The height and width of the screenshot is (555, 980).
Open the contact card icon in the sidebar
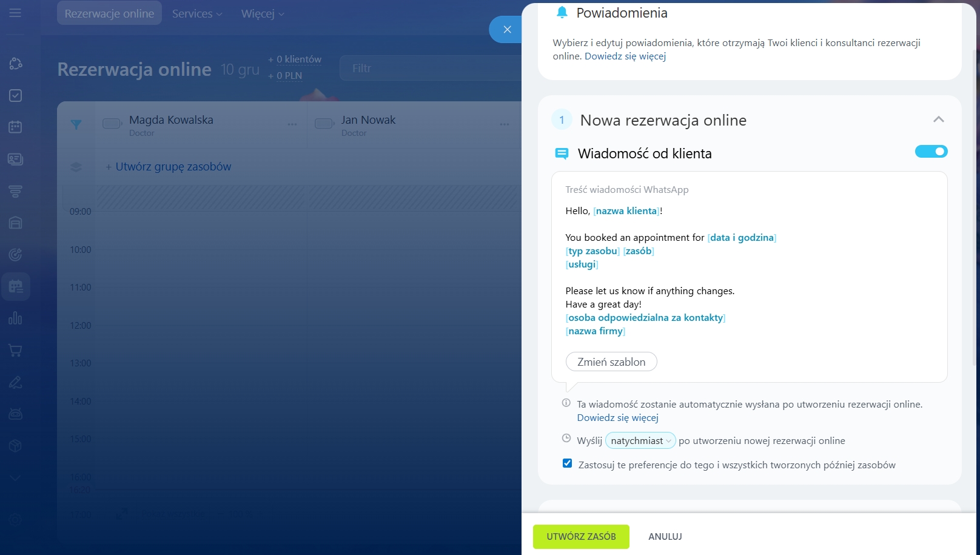tap(16, 159)
